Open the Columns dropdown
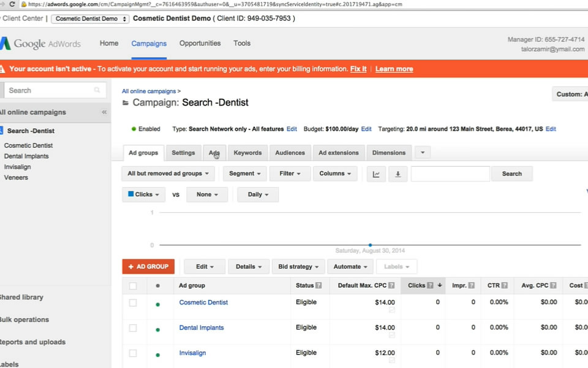The image size is (588, 368). tap(335, 174)
